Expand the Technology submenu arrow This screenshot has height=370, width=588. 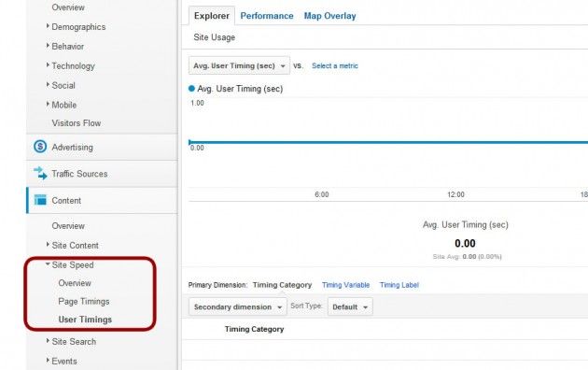point(48,64)
